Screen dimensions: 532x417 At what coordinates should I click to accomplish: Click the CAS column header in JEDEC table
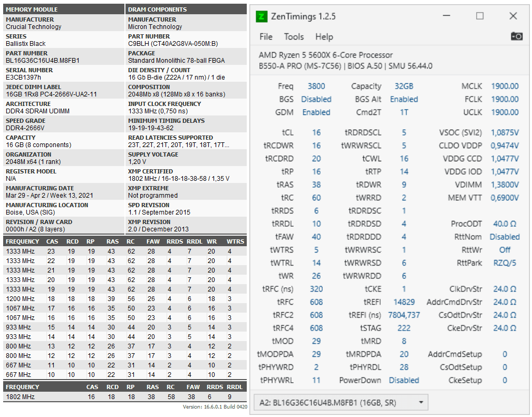52,241
